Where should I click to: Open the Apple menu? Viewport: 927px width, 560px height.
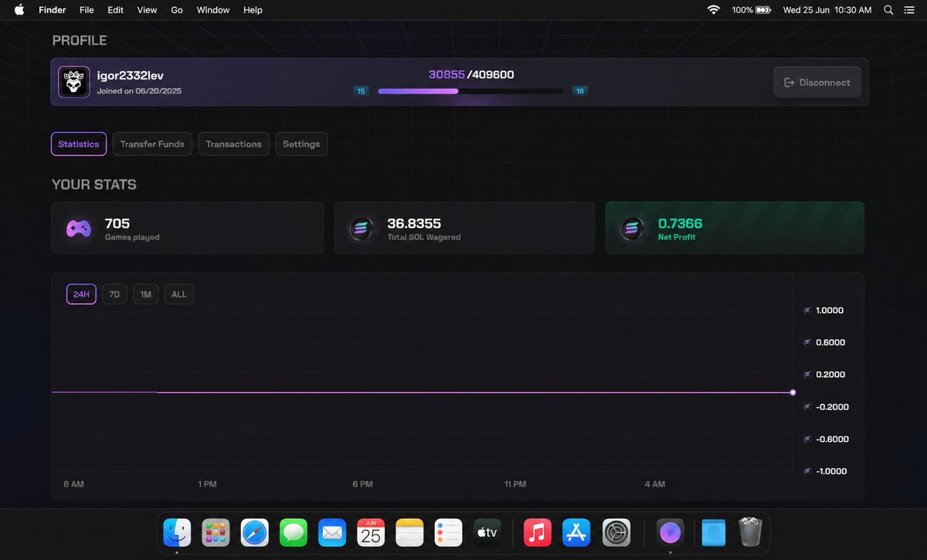19,10
